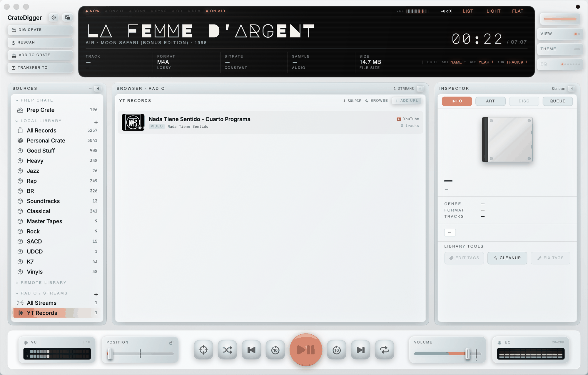Click the YouTube icon on stream row
Viewport: 588px width, 375px height.
click(x=399, y=119)
